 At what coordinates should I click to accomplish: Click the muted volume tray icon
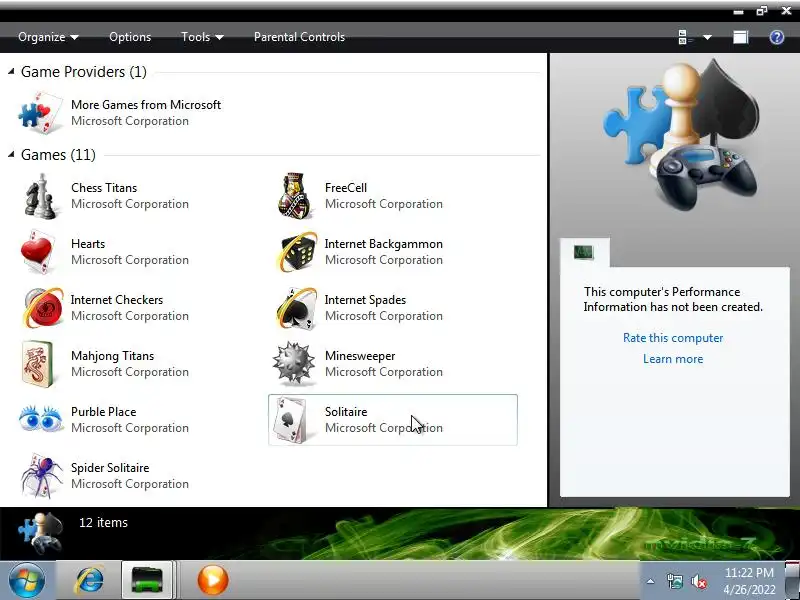[x=698, y=582]
